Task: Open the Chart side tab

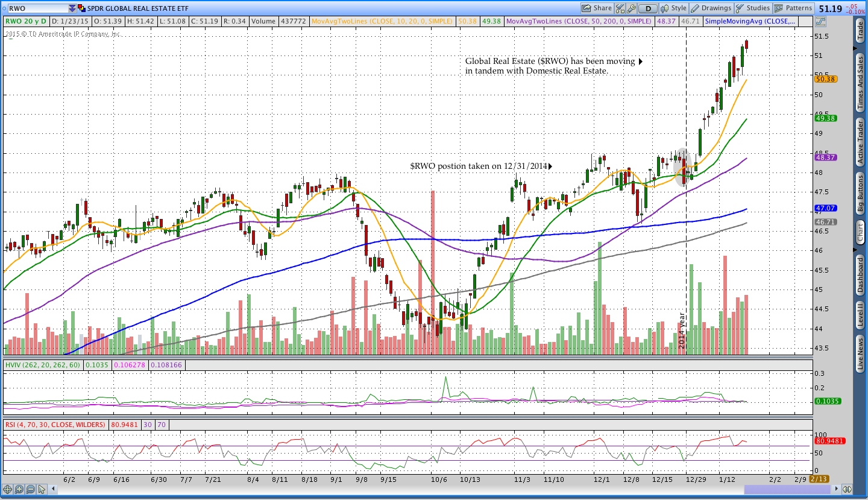Action: coord(861,232)
